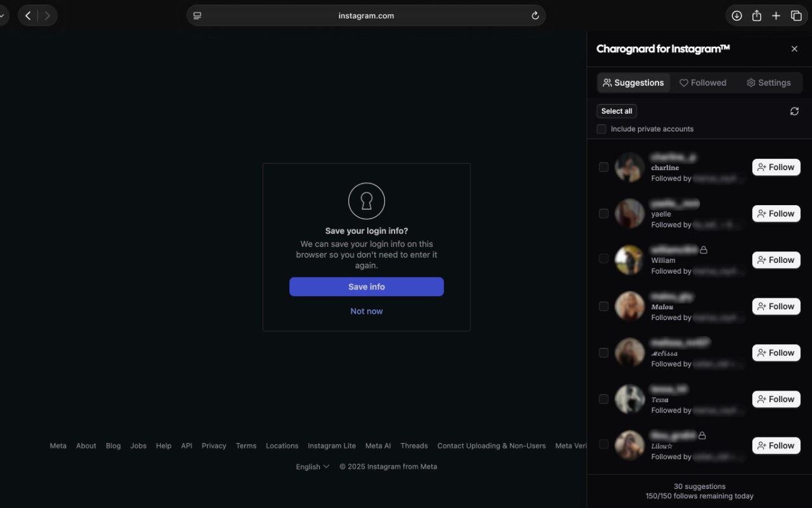Viewport: 812px width, 508px height.
Task: Click the '© 2025 Instagram from Meta' text
Action: 388,467
